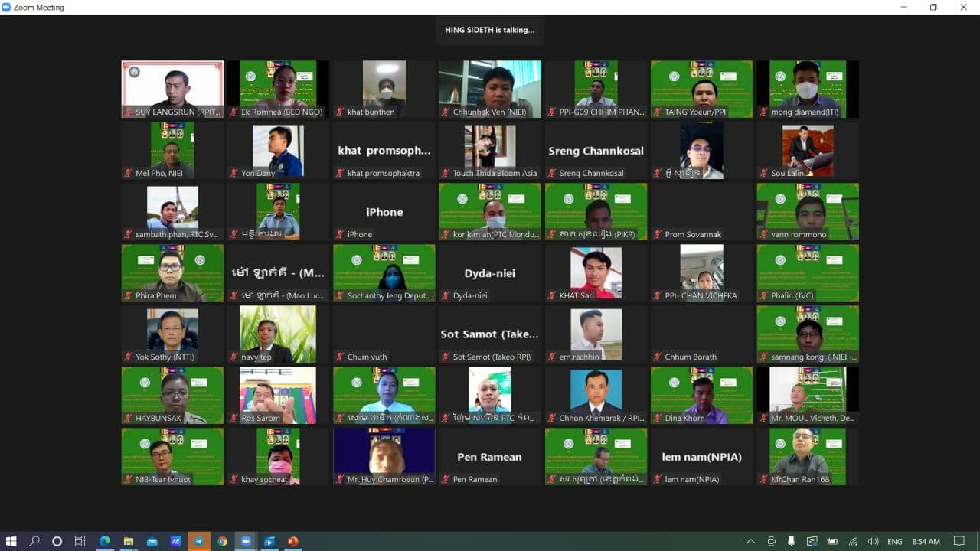Click Yok Sothy (NTTI) video tile
This screenshot has width=980, height=551.
tap(172, 334)
